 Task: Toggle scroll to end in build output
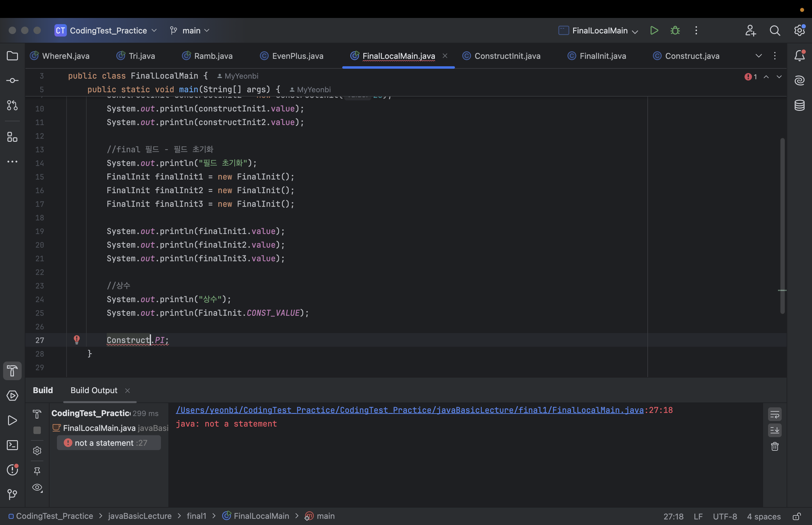775,430
